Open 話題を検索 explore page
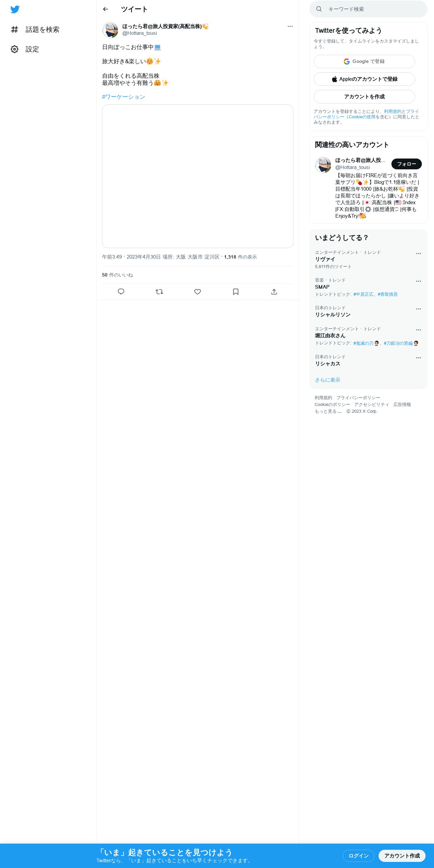 click(35, 30)
